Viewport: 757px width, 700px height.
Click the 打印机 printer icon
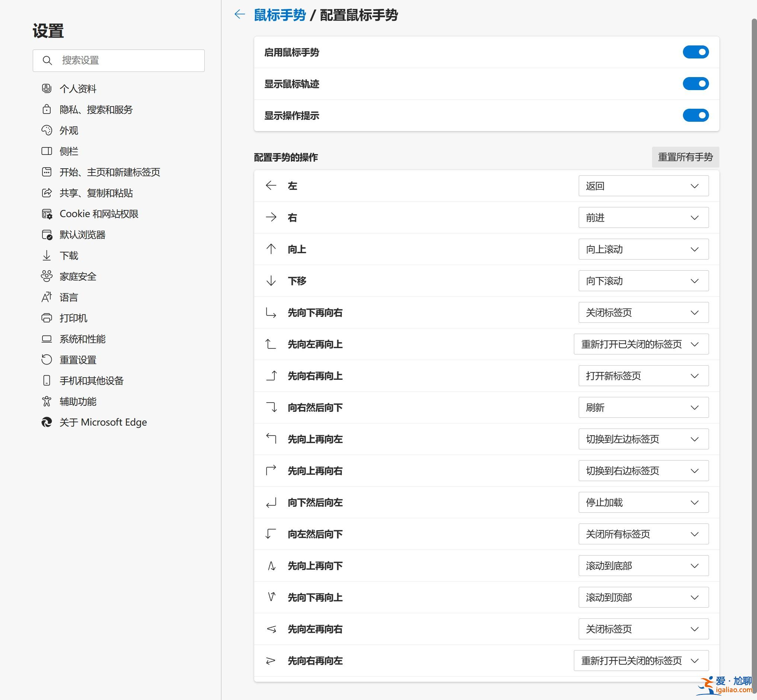(x=47, y=318)
